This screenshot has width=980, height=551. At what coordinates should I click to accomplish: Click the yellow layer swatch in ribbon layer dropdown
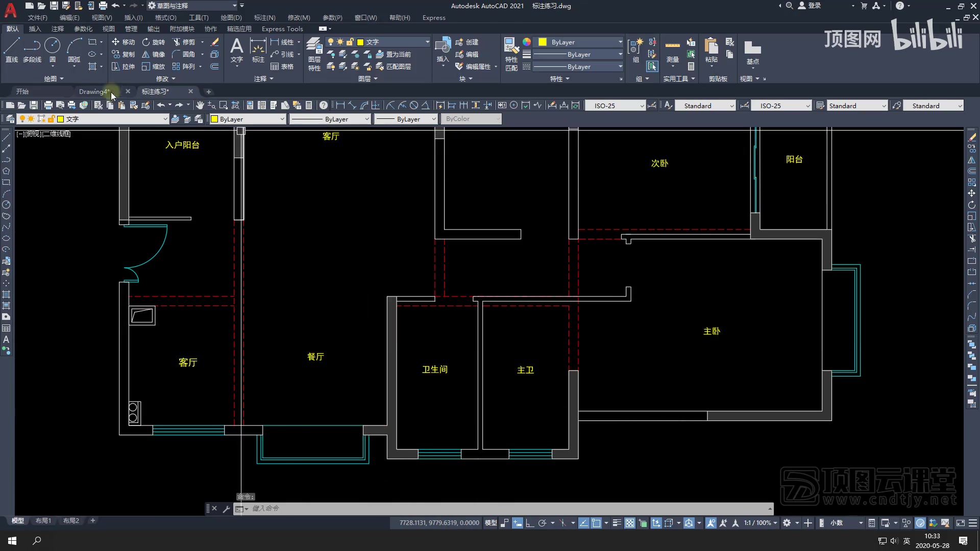coord(360,42)
